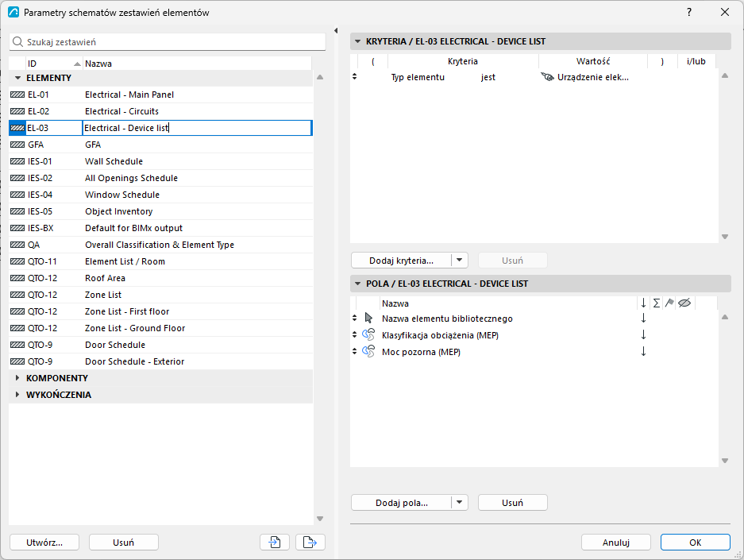744x560 pixels.
Task: Click the Anuluj button
Action: click(x=616, y=543)
